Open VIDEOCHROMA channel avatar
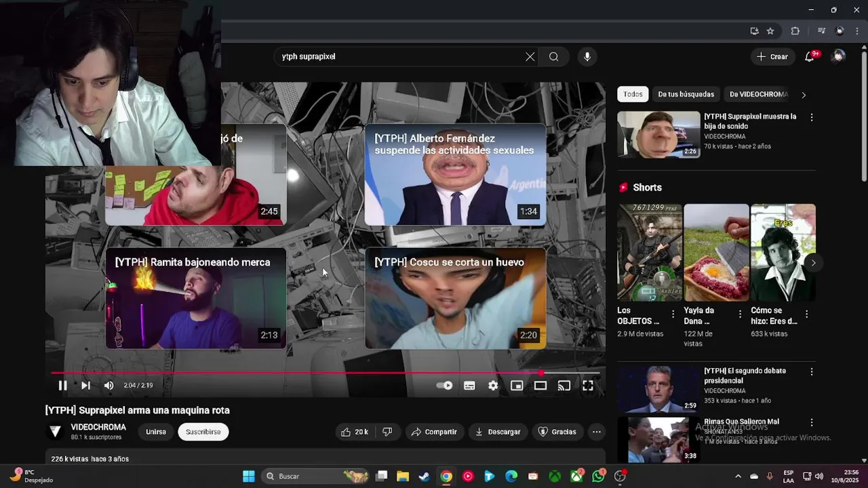The image size is (868, 488). [x=56, y=432]
